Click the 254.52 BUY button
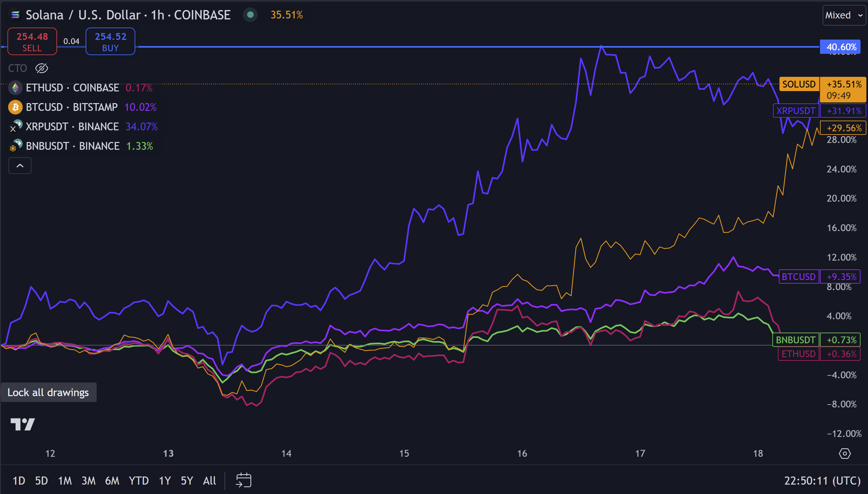Viewport: 868px width, 494px height. click(110, 41)
